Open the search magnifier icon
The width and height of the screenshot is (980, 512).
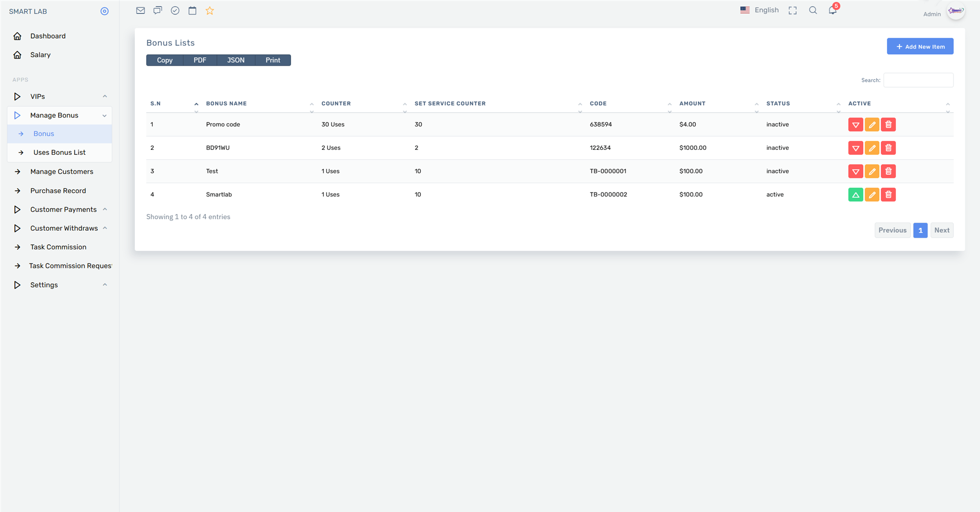813,10
